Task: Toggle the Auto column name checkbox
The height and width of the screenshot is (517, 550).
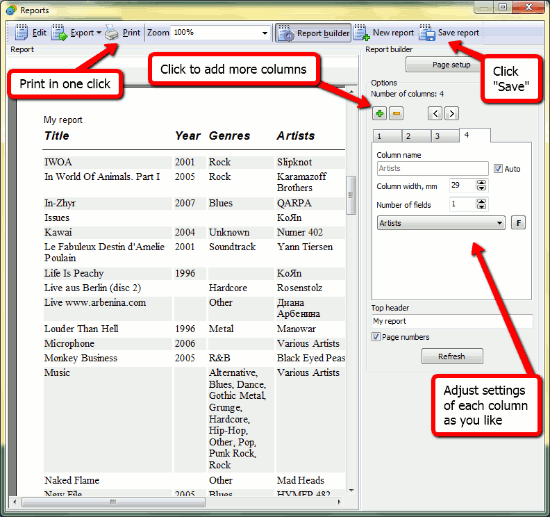Action: pos(498,169)
